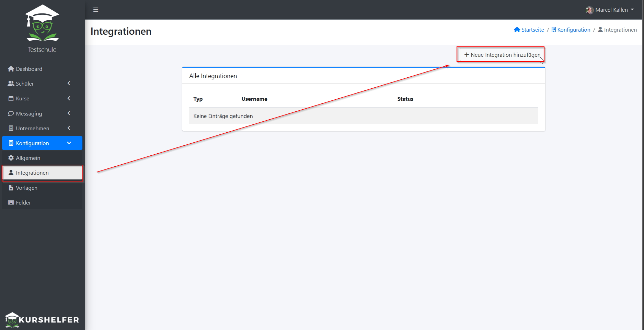The image size is (644, 330).
Task: Click Integrationen text in breadcrumb
Action: pyautogui.click(x=620, y=30)
